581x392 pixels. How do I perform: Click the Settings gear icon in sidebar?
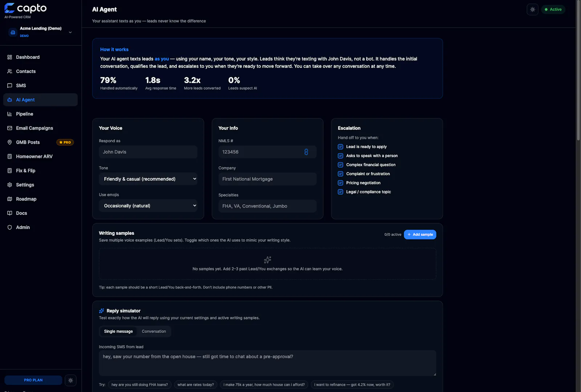[x=10, y=185]
